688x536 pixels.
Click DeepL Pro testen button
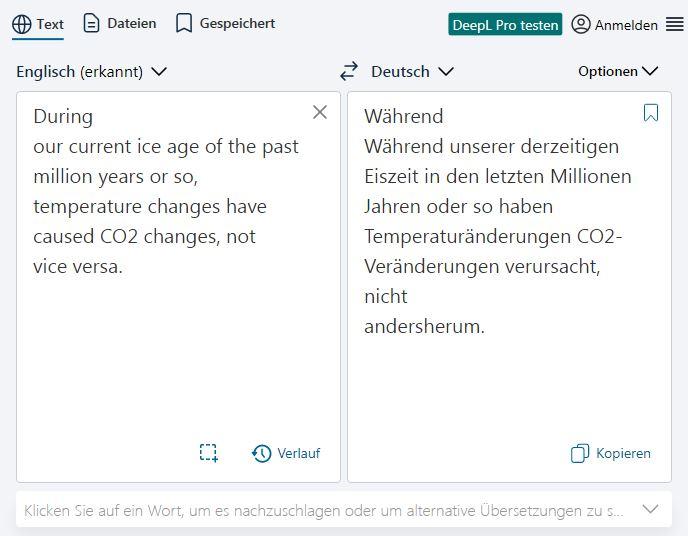[x=505, y=25]
